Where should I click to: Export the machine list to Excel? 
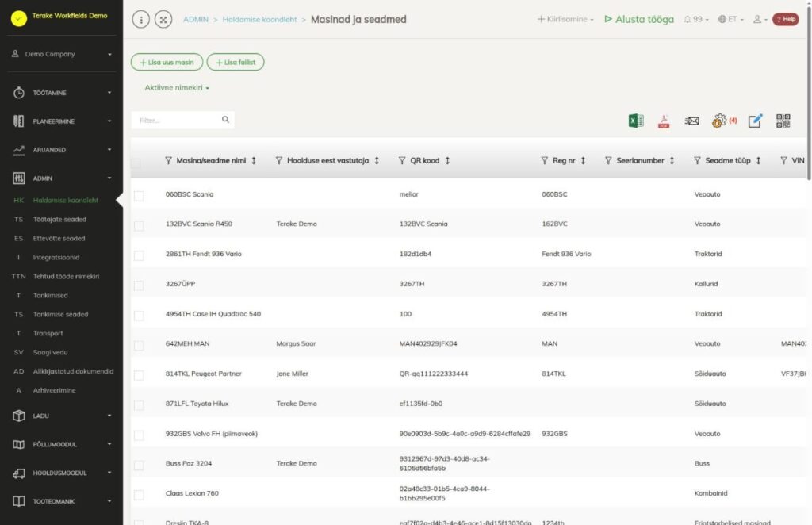coord(636,121)
